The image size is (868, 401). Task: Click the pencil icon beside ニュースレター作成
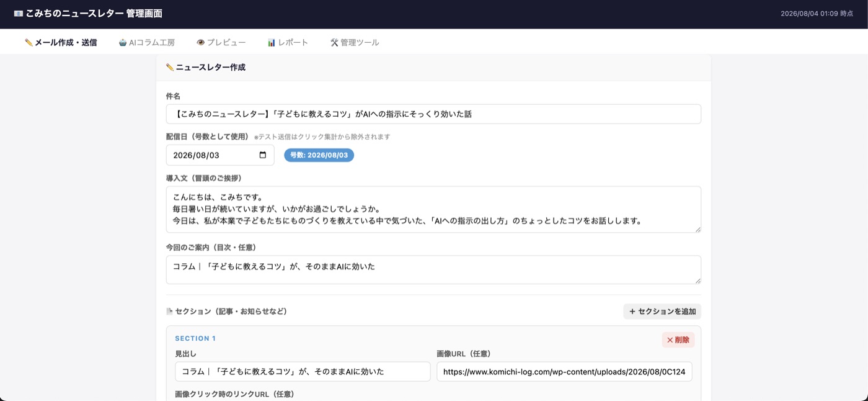(x=170, y=68)
